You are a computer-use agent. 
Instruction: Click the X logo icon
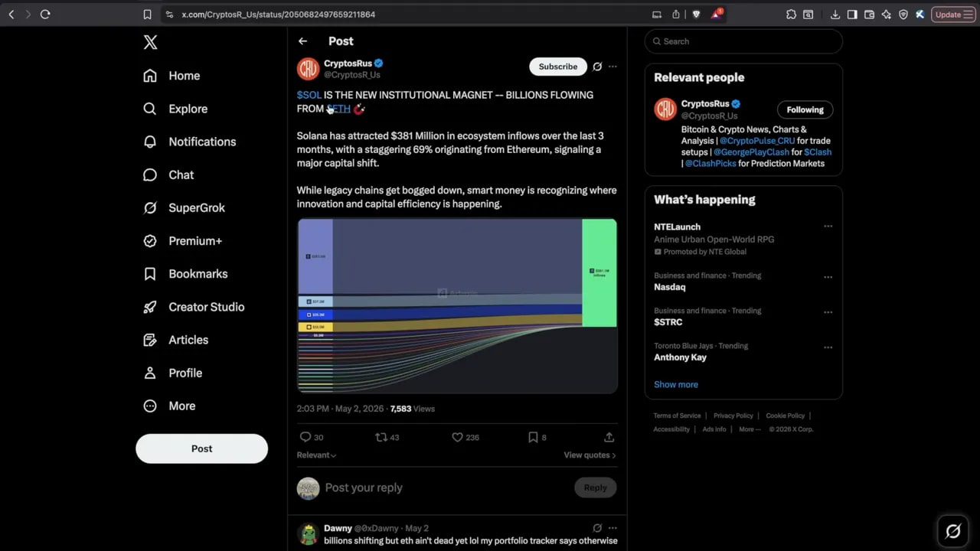coord(151,42)
